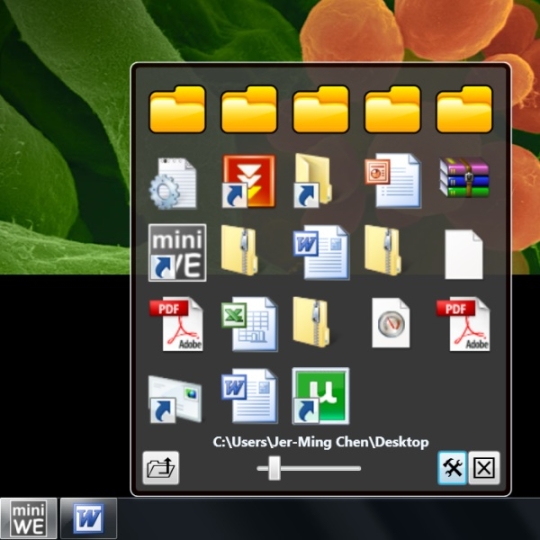Launch the green uTorrent shortcut
This screenshot has height=540, width=540.
pos(321,396)
